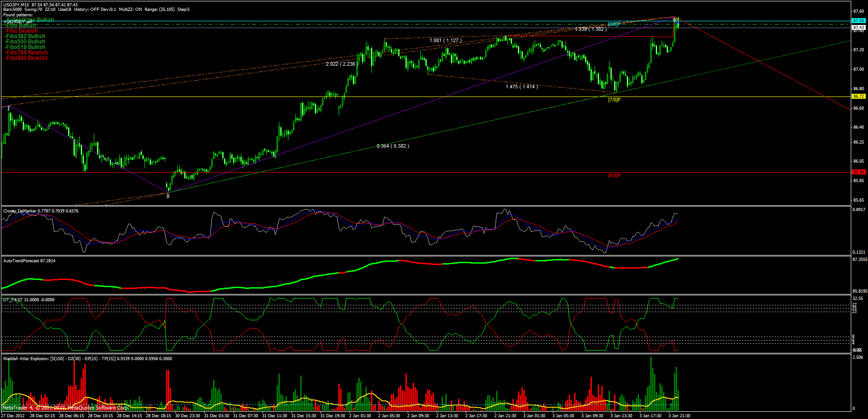Click the 86.25 price scale value
This screenshot has height=419, width=868.
pyautogui.click(x=858, y=142)
